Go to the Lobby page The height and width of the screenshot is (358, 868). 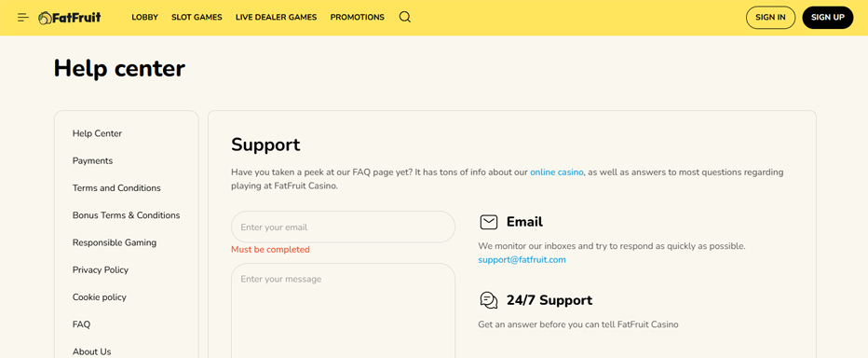145,17
